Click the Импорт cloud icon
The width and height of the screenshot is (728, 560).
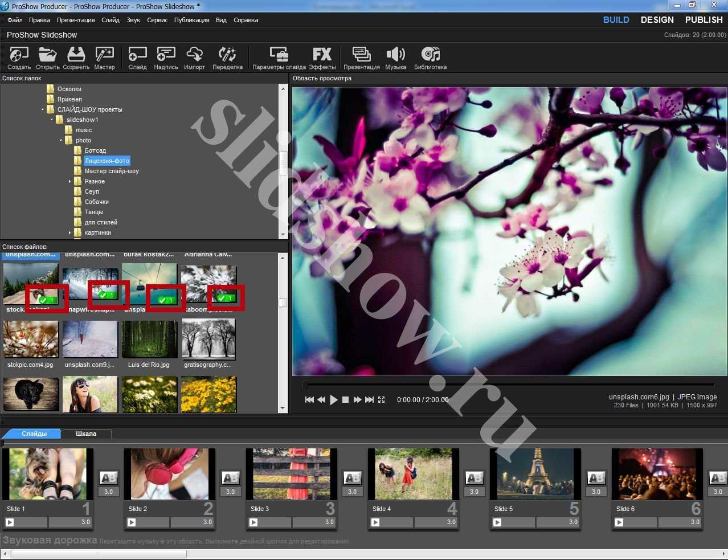pyautogui.click(x=194, y=55)
